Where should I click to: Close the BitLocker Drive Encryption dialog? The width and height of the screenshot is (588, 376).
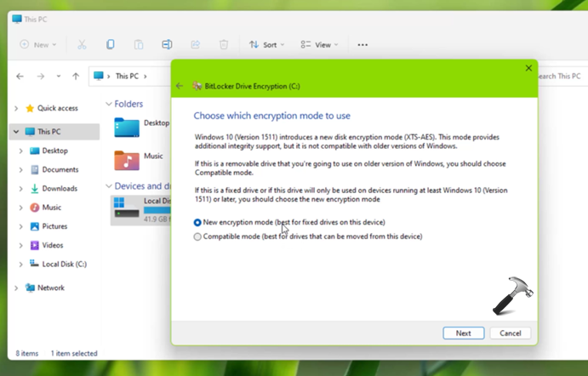(528, 68)
